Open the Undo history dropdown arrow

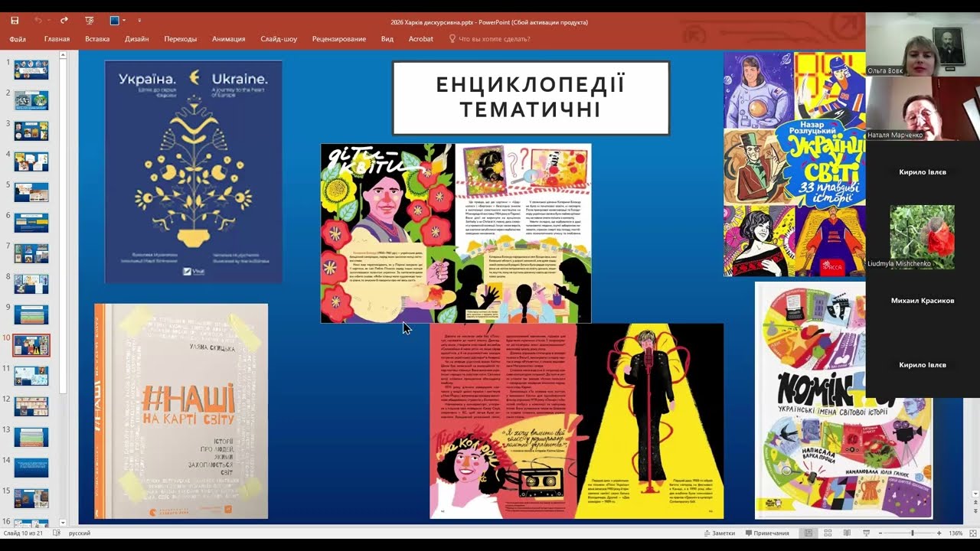click(48, 21)
